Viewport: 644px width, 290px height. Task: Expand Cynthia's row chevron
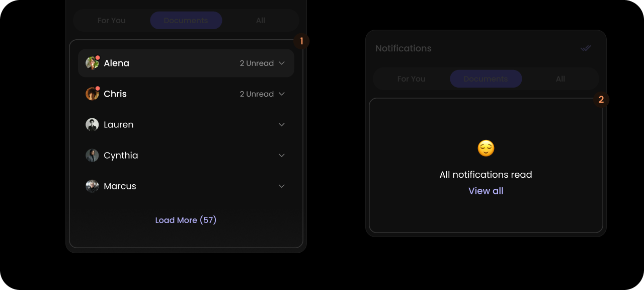[x=282, y=155]
